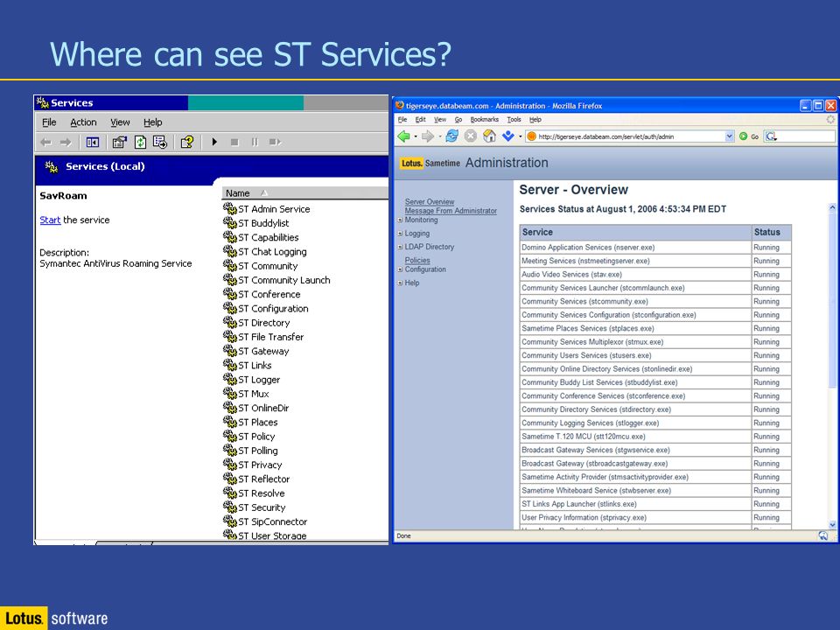Expand the Monitoring section in Sametime sidebar
Screen dimensions: 840x630
400,220
